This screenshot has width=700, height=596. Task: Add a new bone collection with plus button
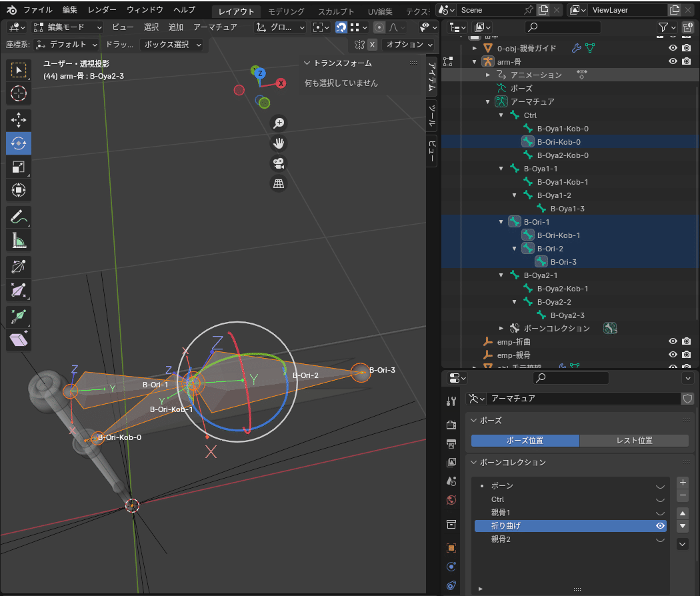(x=682, y=482)
